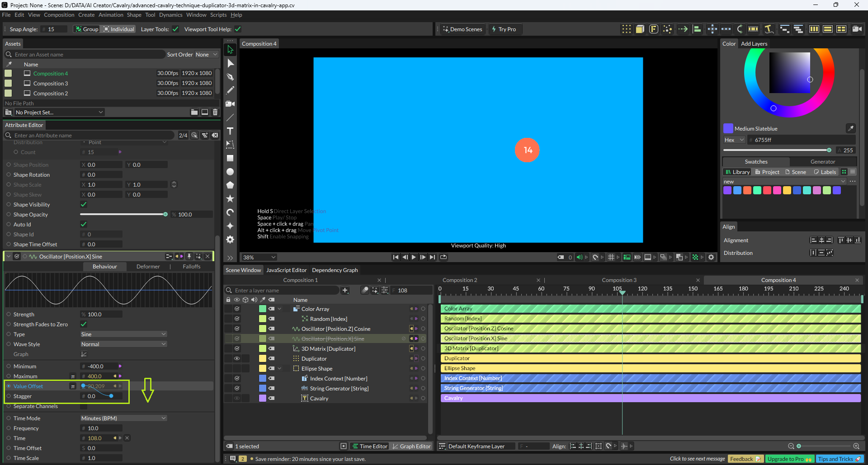Viewport: 868px width, 465px height.
Task: Click the Demo Scenes button
Action: [462, 29]
